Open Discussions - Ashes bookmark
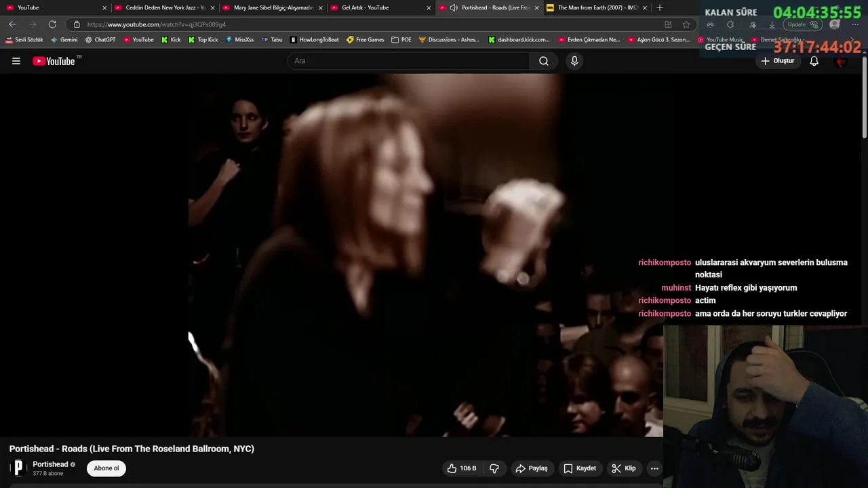The width and height of the screenshot is (868, 488). click(449, 39)
